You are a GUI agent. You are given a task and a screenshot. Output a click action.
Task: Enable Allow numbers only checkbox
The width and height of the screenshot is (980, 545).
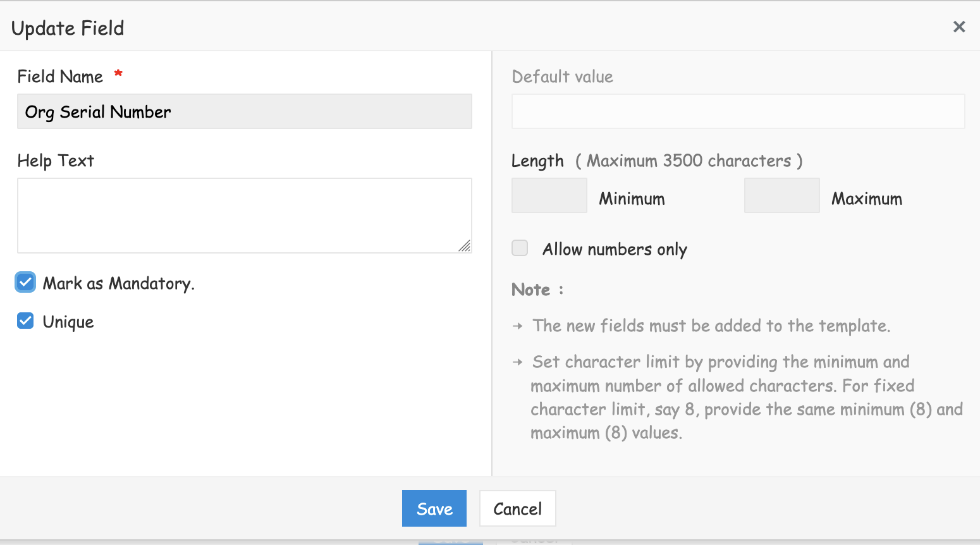[520, 248]
